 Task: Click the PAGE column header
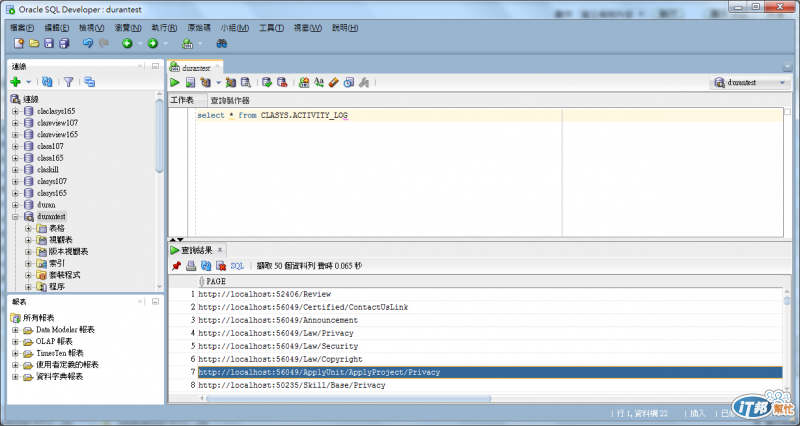(x=216, y=281)
